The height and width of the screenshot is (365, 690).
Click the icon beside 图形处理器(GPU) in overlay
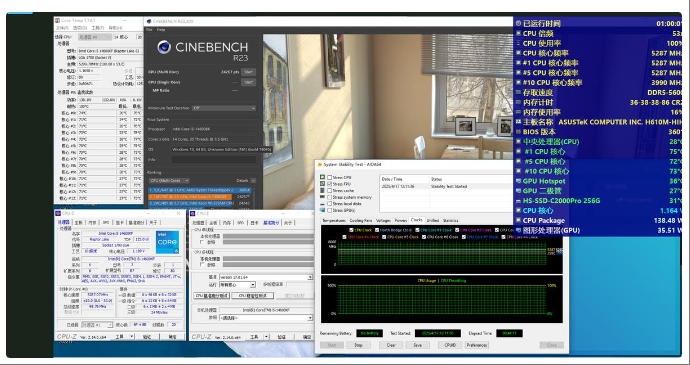pyautogui.click(x=518, y=230)
